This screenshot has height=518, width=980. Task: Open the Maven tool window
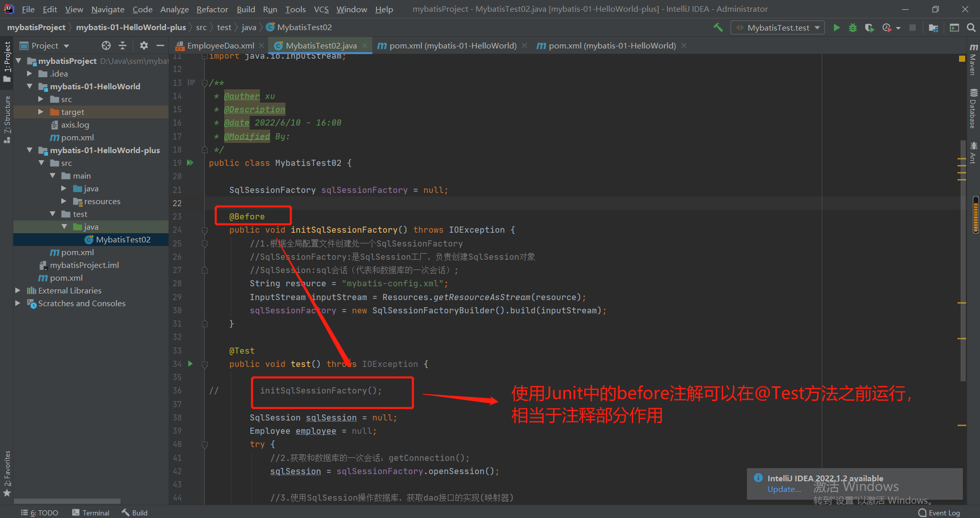point(973,59)
